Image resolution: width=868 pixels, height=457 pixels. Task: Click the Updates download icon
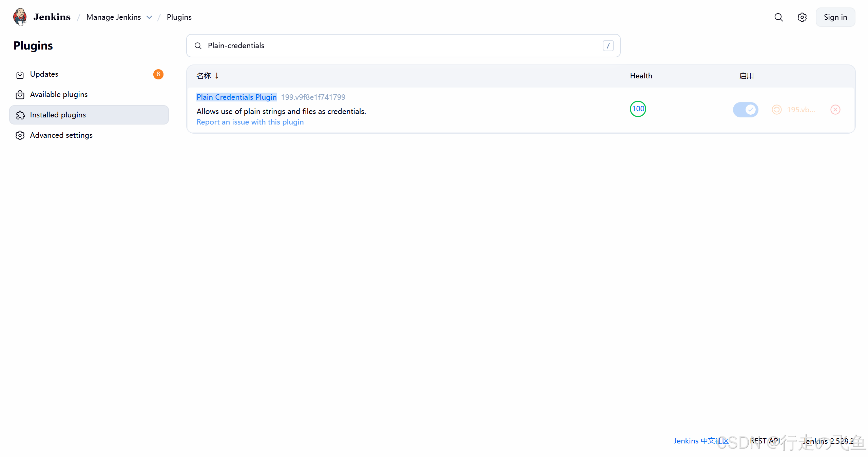coord(20,74)
